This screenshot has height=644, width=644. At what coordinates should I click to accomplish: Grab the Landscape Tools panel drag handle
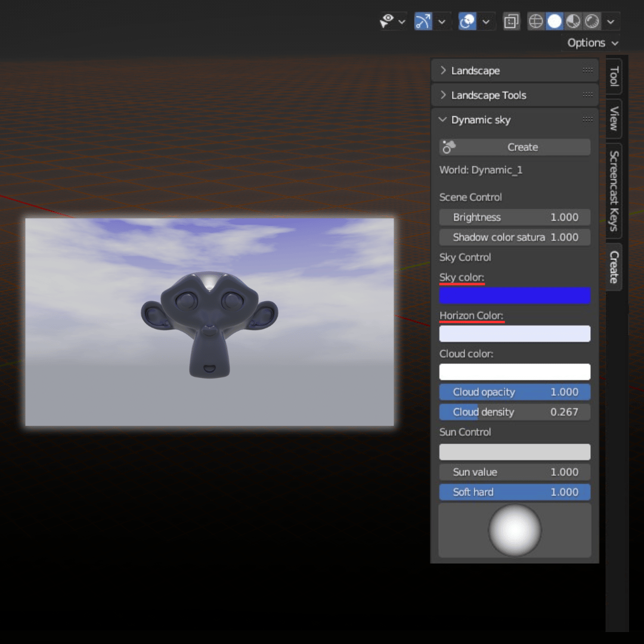(587, 95)
